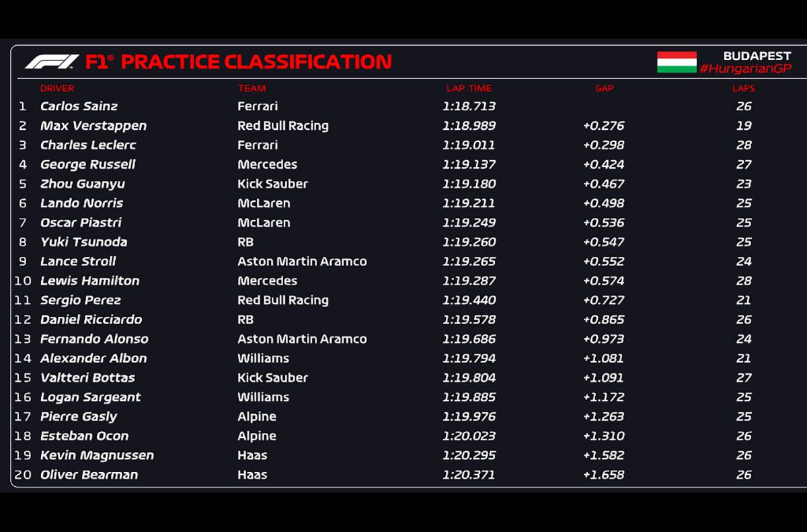807x532 pixels.
Task: Select Carlos Sainz in first place
Action: click(x=79, y=106)
